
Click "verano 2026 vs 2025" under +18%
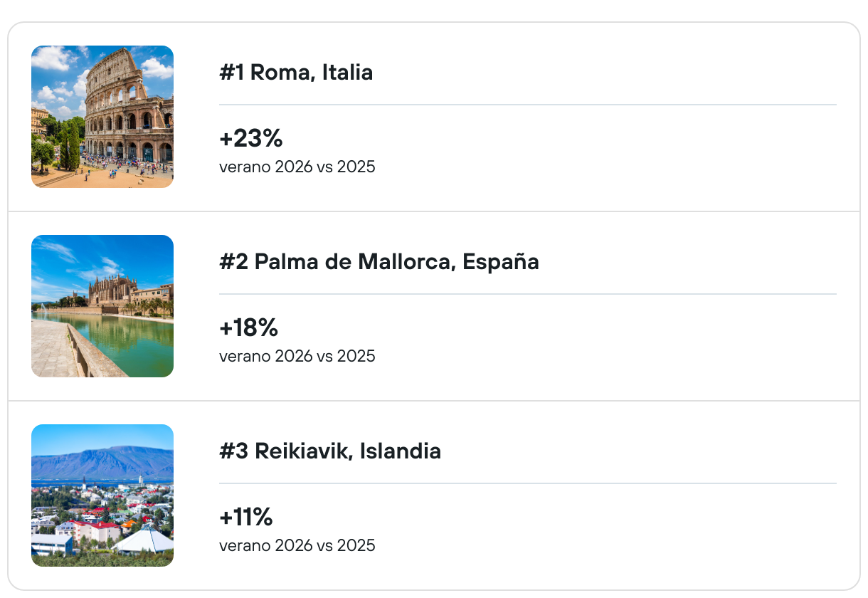click(x=297, y=356)
